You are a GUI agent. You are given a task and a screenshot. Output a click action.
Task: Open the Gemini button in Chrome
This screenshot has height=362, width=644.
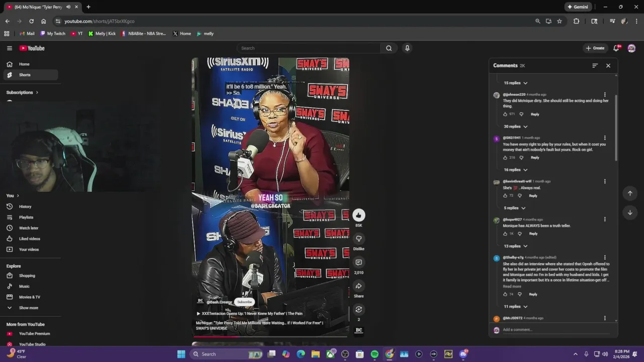pyautogui.click(x=578, y=7)
